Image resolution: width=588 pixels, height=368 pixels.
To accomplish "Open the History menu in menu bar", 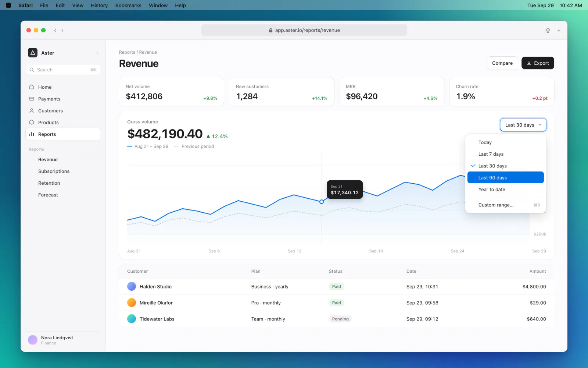I will pos(99,5).
